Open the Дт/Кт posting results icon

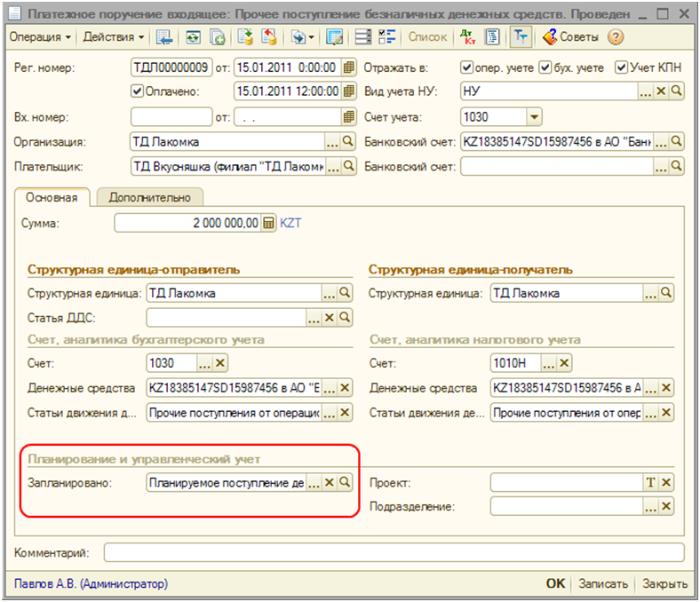(468, 37)
